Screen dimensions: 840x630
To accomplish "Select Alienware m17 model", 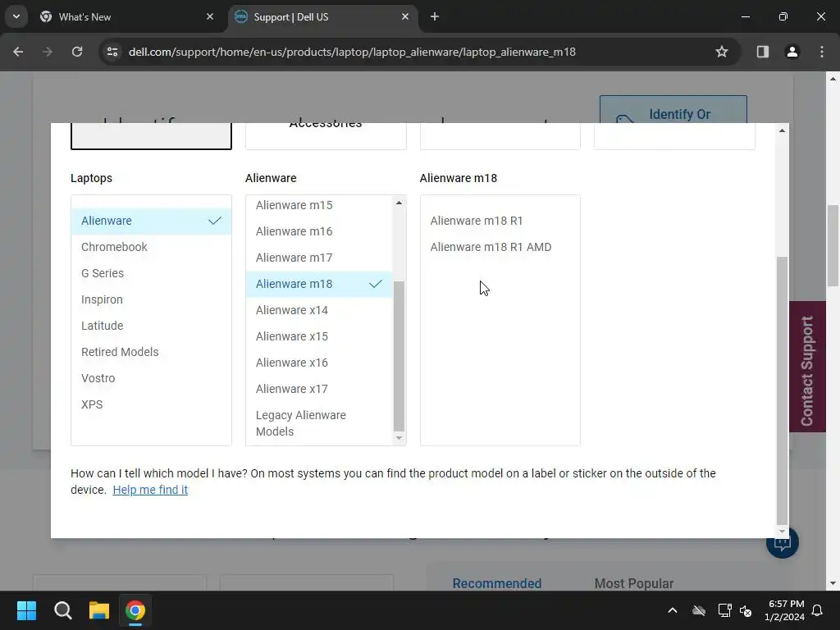I will point(319,258).
